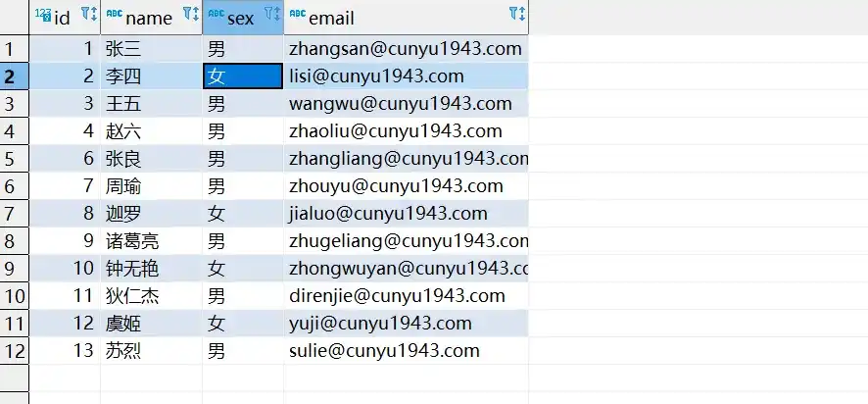Select row header number 9
The image size is (868, 404).
click(15, 269)
